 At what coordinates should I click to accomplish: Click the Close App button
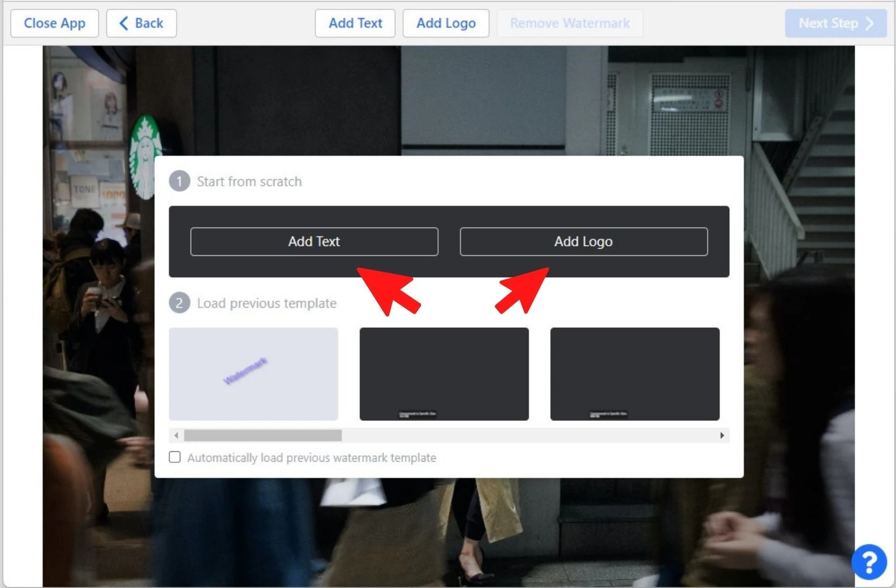(x=54, y=23)
